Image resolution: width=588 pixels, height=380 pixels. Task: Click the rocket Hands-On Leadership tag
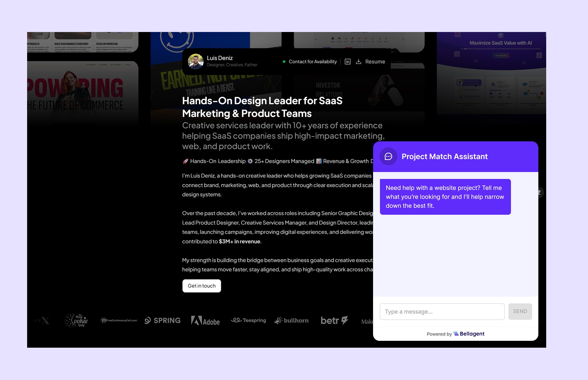214,161
